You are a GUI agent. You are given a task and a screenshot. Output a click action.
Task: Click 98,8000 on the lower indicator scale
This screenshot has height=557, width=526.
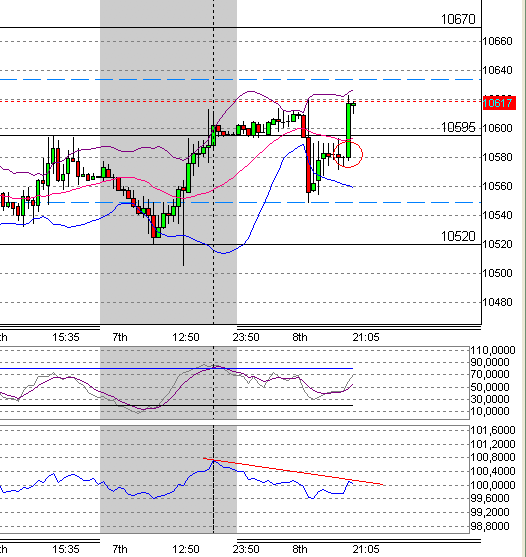pyautogui.click(x=490, y=526)
